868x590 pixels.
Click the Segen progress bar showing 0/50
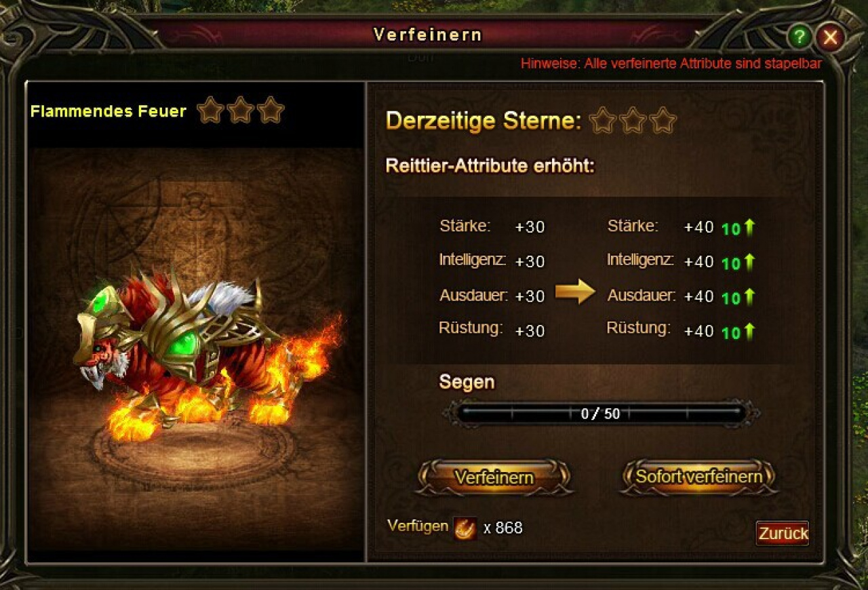(x=601, y=413)
